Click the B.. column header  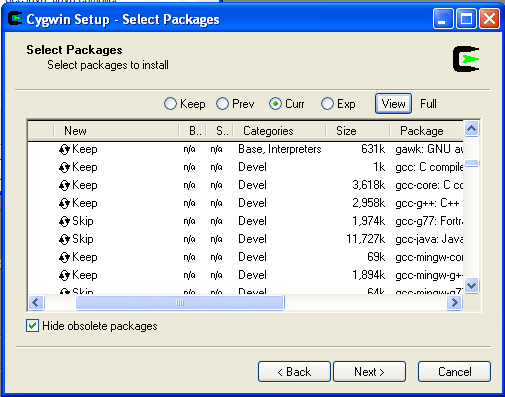pos(193,131)
